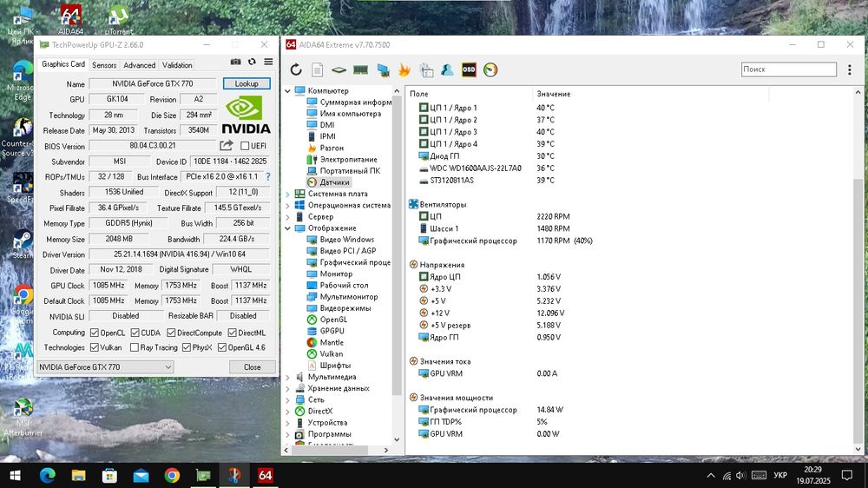Expand the Мультимедиа tree node

[288, 377]
